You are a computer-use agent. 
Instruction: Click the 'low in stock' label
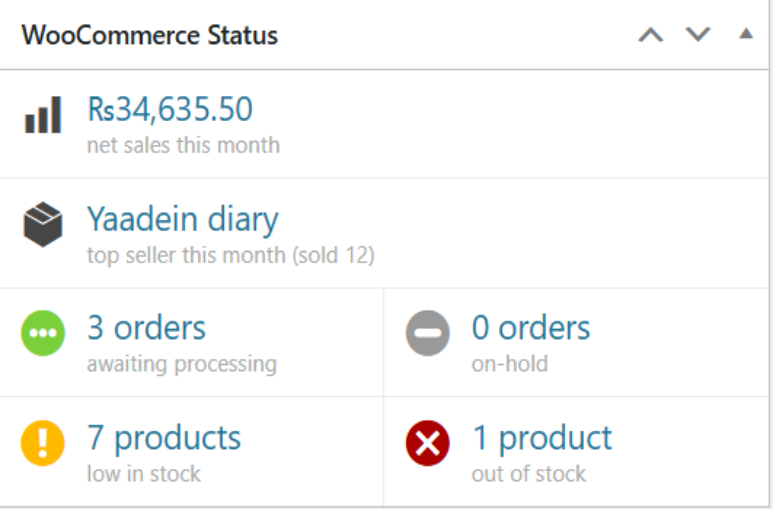(x=143, y=474)
